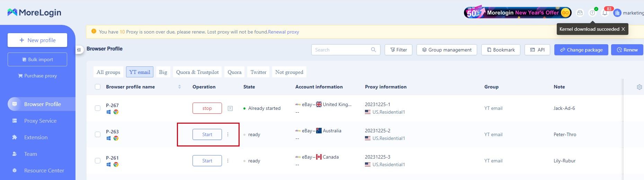The height and width of the screenshot is (180, 644).
Task: Click the upload status icon in header
Action: (x=592, y=13)
